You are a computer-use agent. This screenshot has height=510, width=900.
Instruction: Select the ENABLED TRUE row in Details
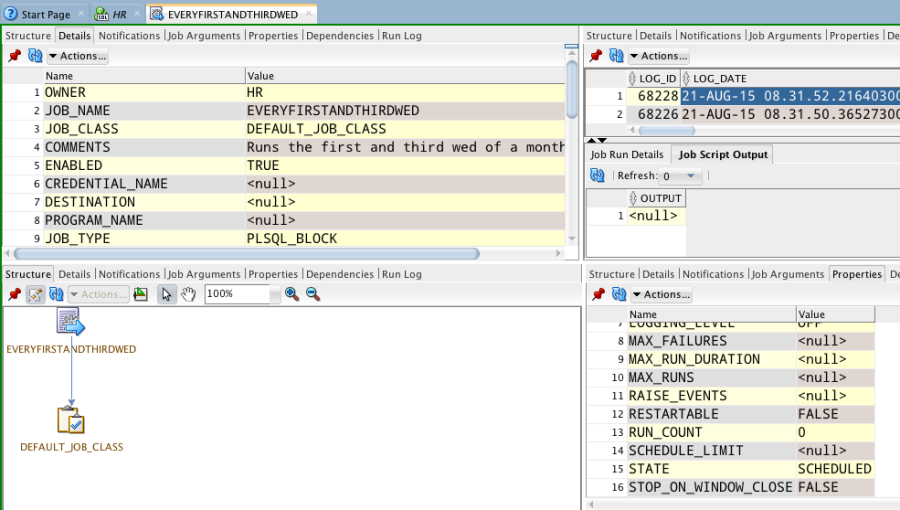point(284,166)
